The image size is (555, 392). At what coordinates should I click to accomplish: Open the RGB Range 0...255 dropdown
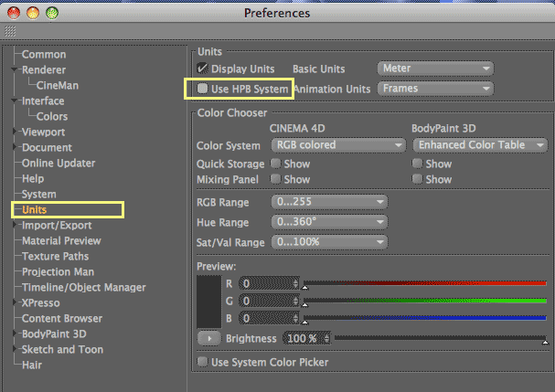329,202
